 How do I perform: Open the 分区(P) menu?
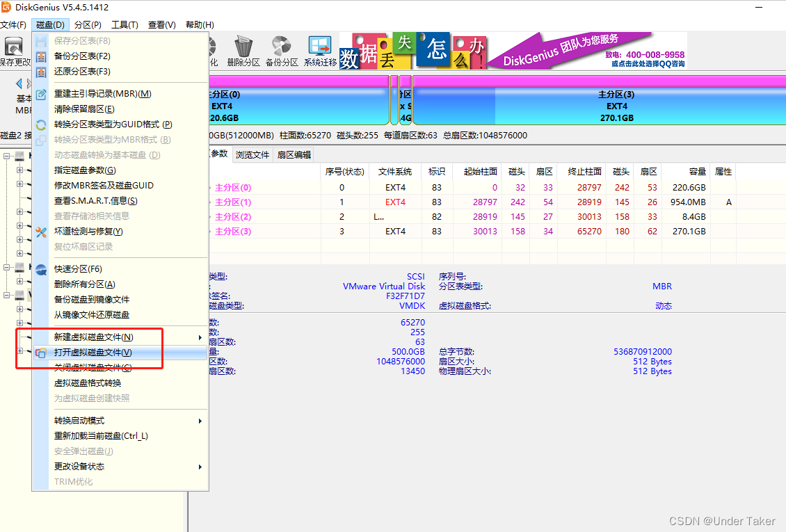point(88,24)
